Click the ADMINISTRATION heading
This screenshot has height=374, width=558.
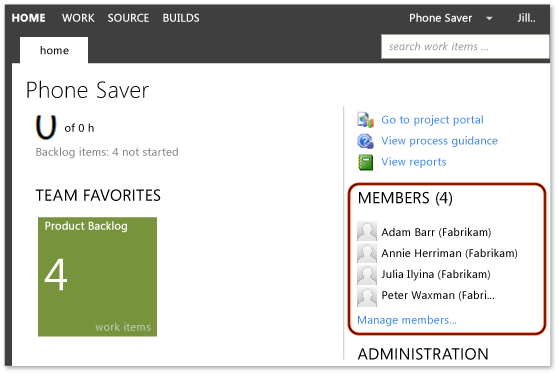(x=423, y=354)
